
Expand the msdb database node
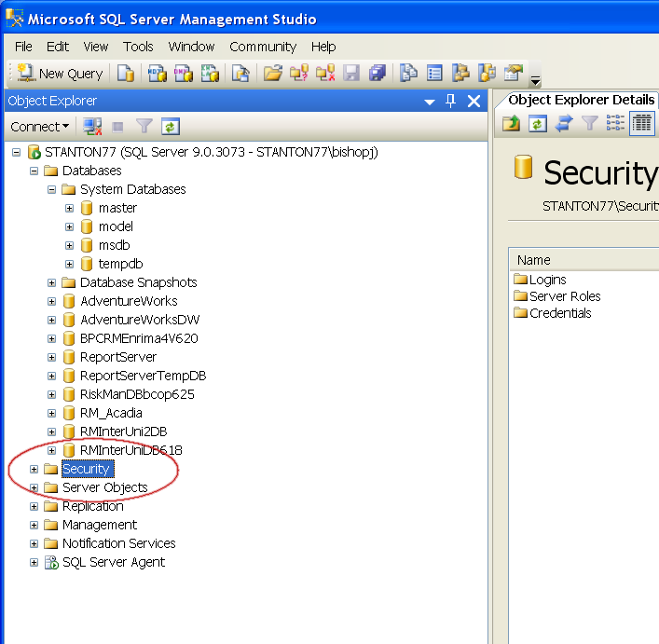[x=69, y=245]
